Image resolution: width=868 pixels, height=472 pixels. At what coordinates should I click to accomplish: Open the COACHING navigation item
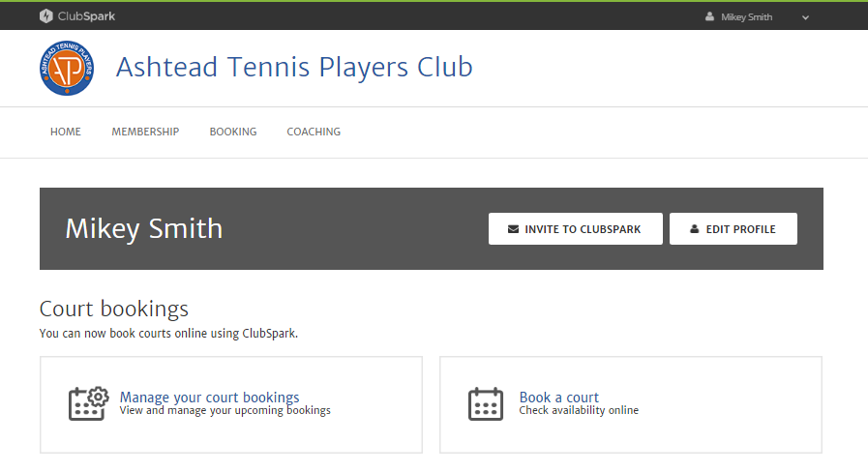coord(314,132)
